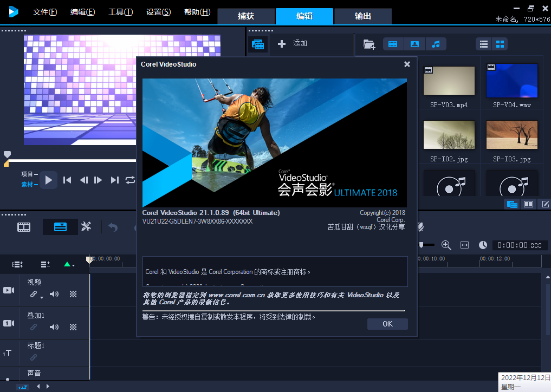Show all visible tracks icon
The image size is (551, 392).
(17, 265)
